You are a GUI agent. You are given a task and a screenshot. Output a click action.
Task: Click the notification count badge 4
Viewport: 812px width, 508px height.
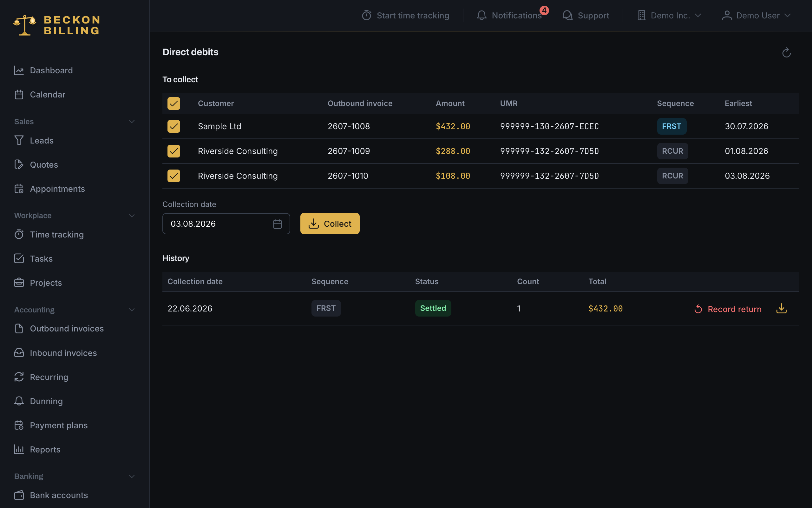tap(544, 10)
